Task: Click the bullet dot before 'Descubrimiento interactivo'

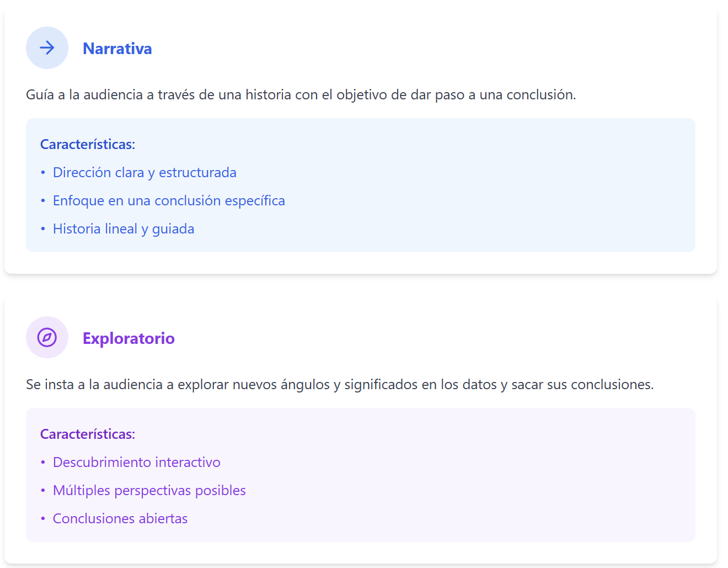Action: coord(43,463)
